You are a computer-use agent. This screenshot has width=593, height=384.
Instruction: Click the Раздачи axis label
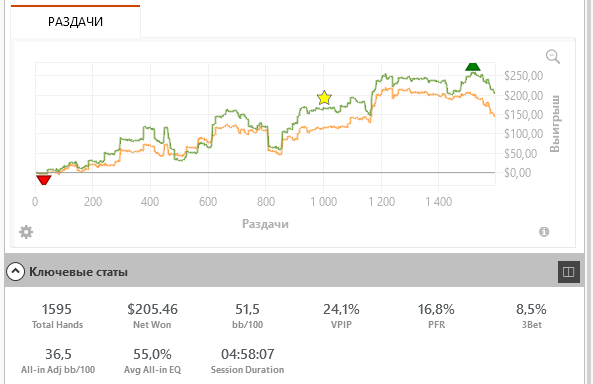[x=265, y=224]
